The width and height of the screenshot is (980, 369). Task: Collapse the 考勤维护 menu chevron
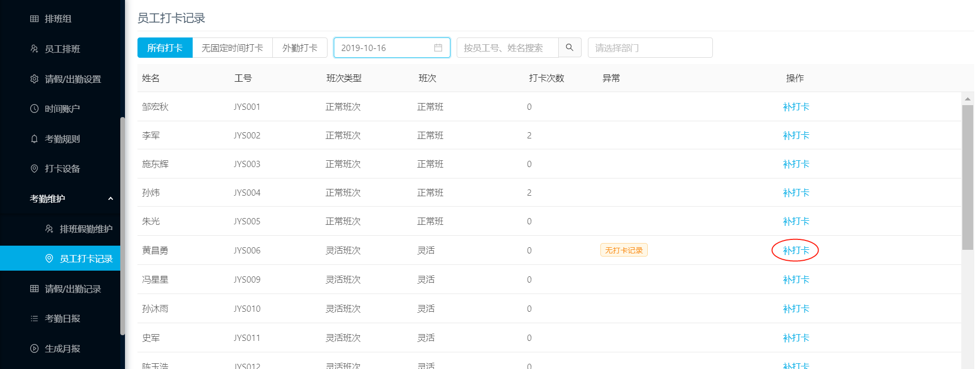(110, 199)
